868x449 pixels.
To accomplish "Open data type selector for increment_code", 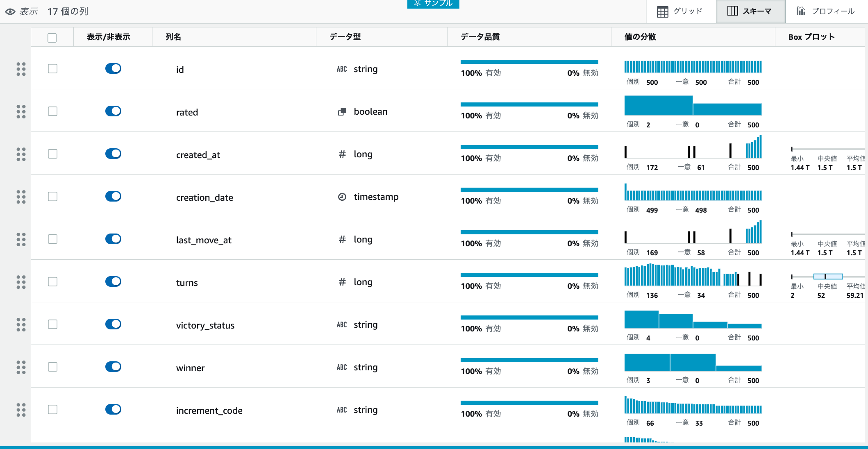I will [x=365, y=410].
